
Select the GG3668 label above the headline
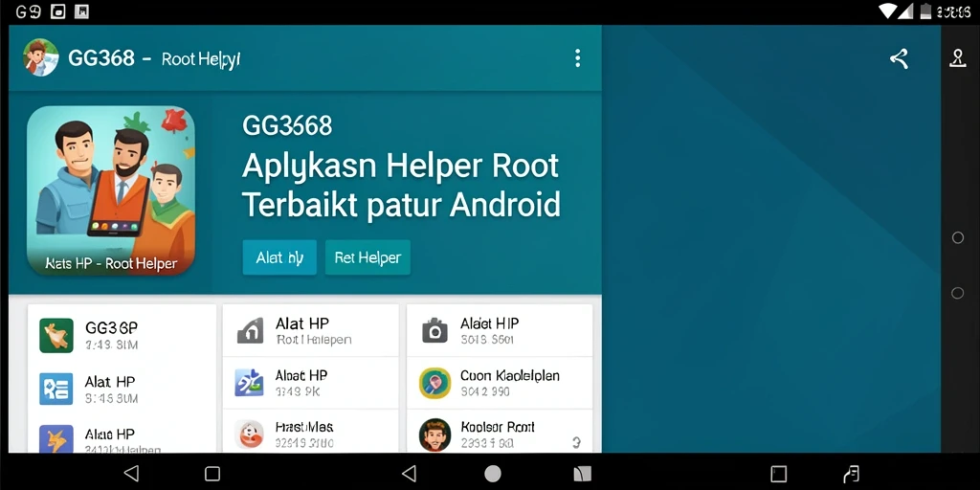click(287, 126)
